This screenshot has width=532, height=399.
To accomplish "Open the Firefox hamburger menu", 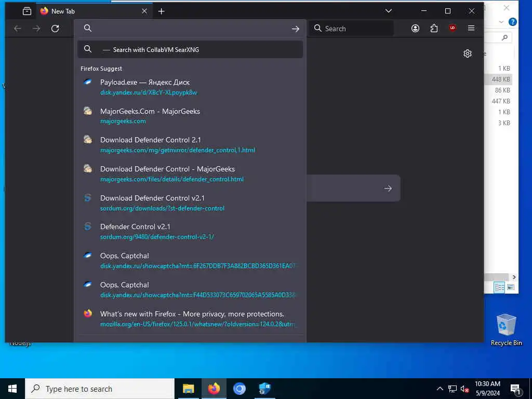I will [471, 28].
